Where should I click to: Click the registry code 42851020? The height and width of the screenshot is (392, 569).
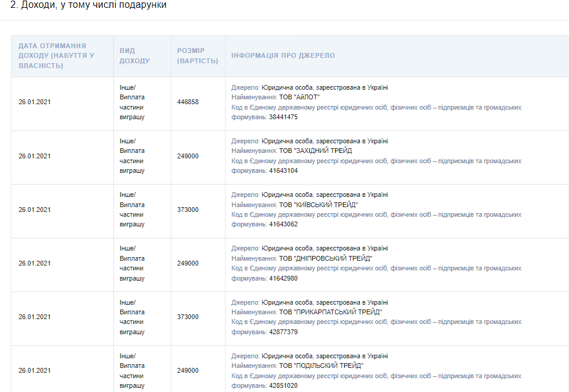tap(283, 385)
